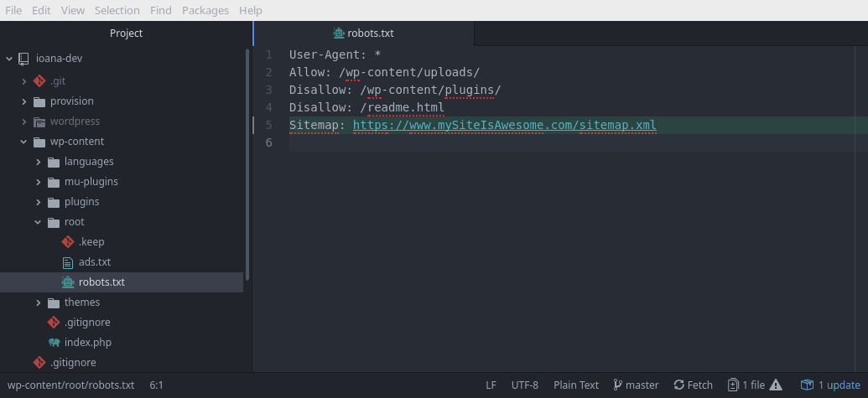The height and width of the screenshot is (398, 868).
Task: Click the root folder icon
Action: 53,222
